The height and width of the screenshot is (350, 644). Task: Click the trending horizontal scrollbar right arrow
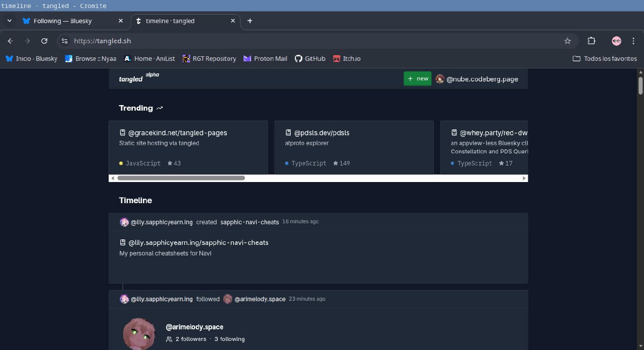[524, 178]
